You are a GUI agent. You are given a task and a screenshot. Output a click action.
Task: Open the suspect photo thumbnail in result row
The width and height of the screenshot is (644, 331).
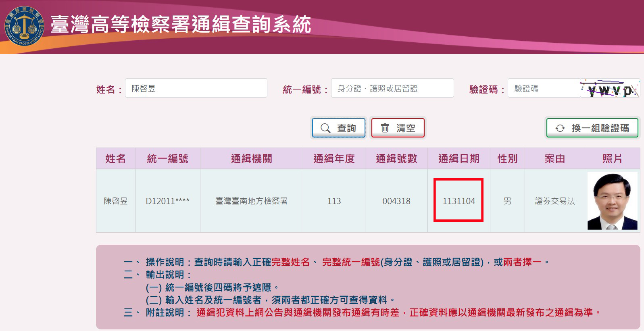click(x=612, y=201)
